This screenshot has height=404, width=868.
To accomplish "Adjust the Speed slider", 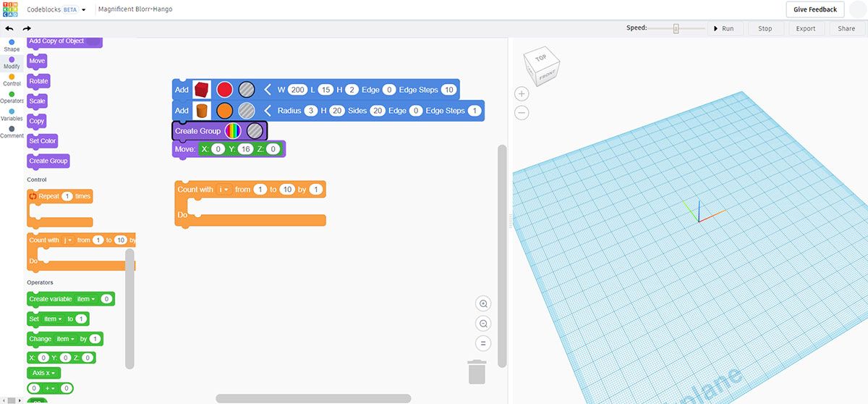I will tap(676, 28).
